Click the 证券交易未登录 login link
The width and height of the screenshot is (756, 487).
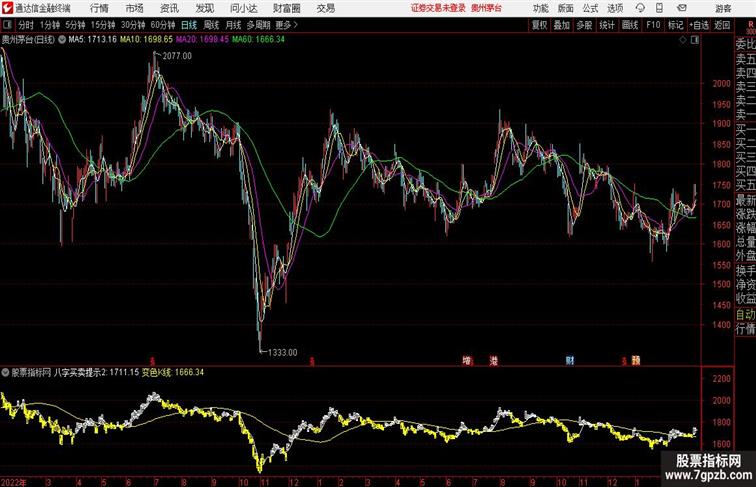click(x=438, y=8)
